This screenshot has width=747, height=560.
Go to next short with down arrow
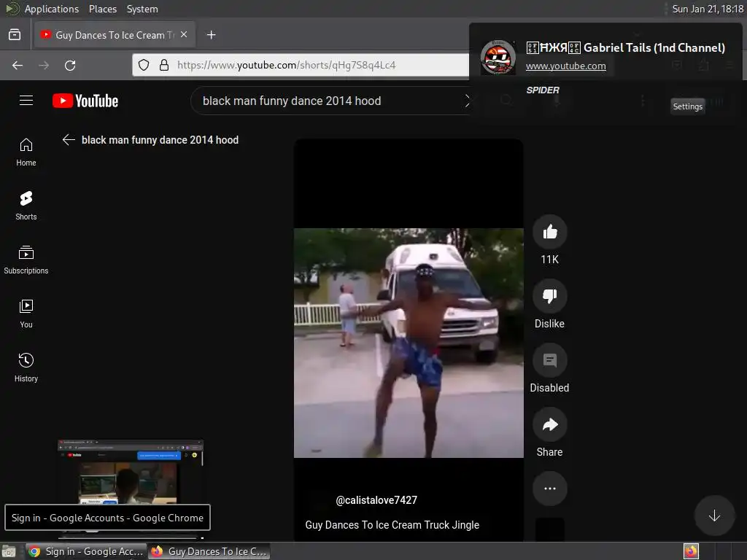click(x=714, y=516)
